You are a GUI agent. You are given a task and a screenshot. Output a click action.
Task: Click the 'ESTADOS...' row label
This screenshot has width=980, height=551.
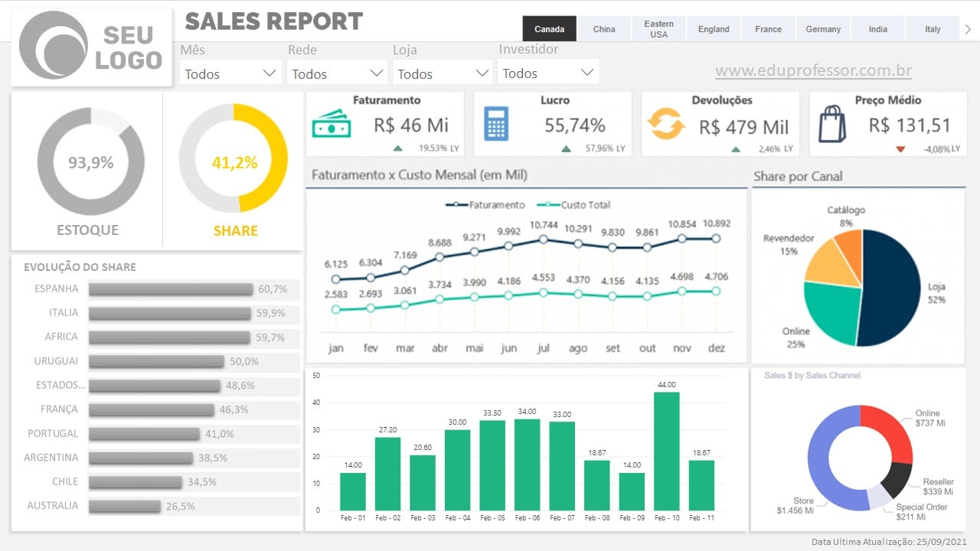[x=60, y=385]
